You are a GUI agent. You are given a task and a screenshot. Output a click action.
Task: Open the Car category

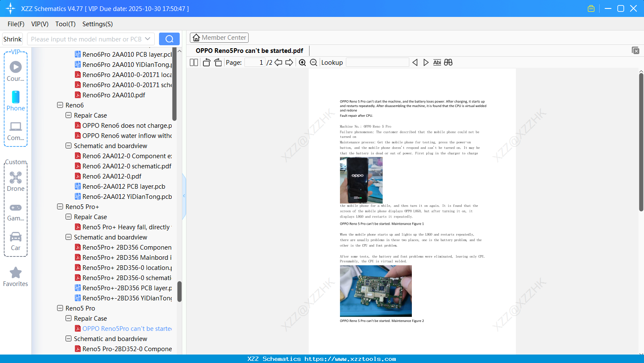(x=16, y=241)
